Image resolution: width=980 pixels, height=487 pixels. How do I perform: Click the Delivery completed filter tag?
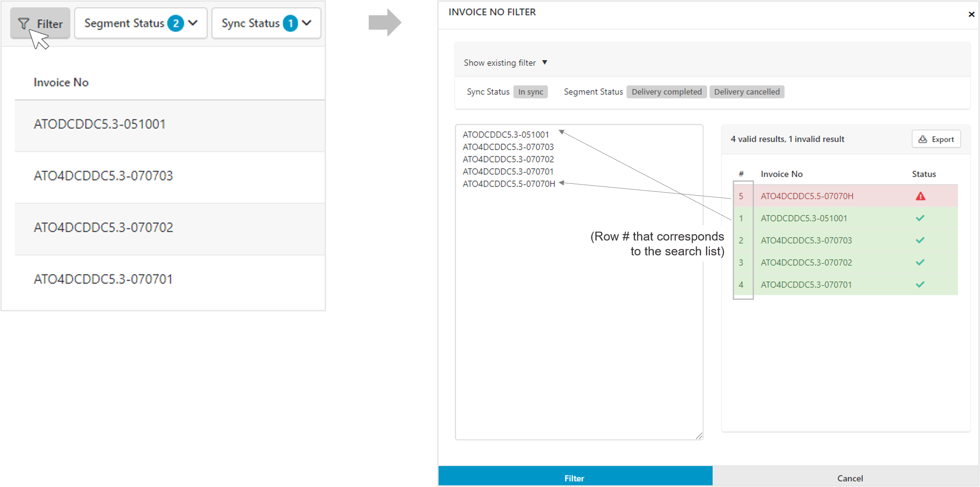[666, 92]
